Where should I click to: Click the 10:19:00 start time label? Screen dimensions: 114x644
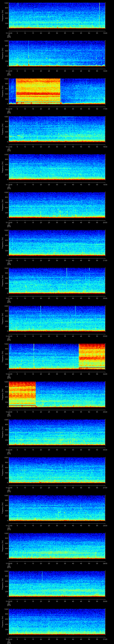point(9,223)
